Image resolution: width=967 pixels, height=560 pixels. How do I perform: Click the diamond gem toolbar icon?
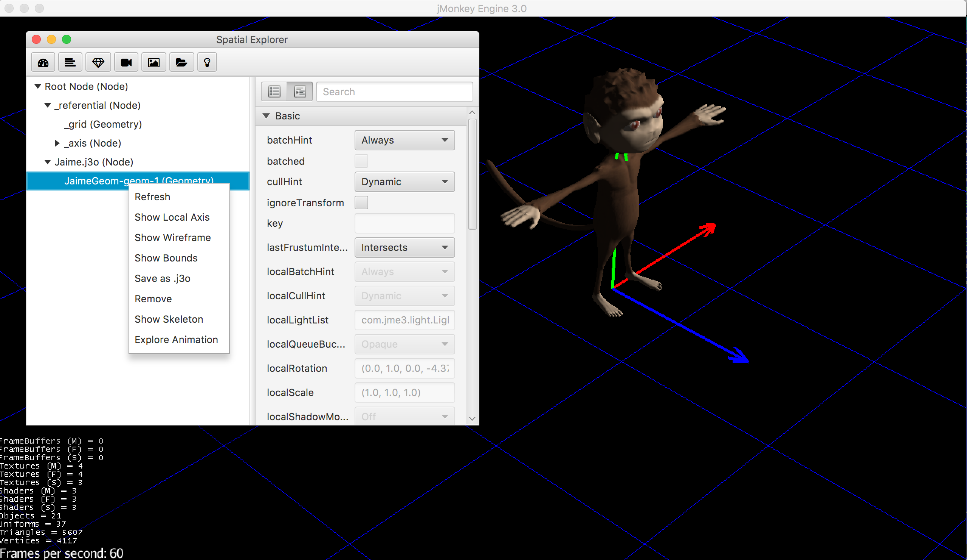click(98, 62)
